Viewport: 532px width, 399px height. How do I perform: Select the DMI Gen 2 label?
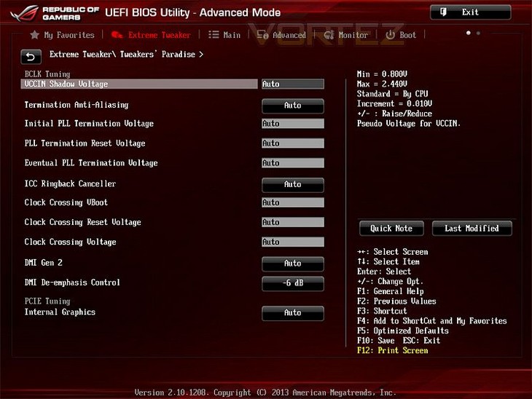43,263
